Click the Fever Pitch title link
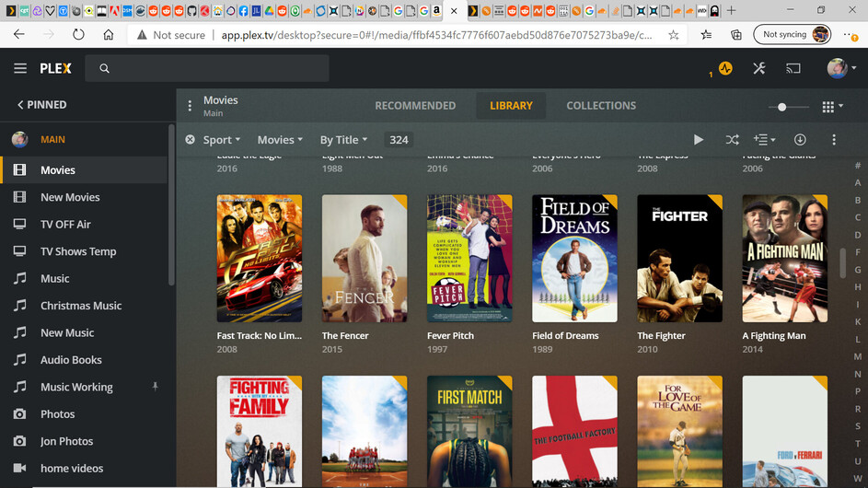Screen dimensions: 868x488 (450, 336)
